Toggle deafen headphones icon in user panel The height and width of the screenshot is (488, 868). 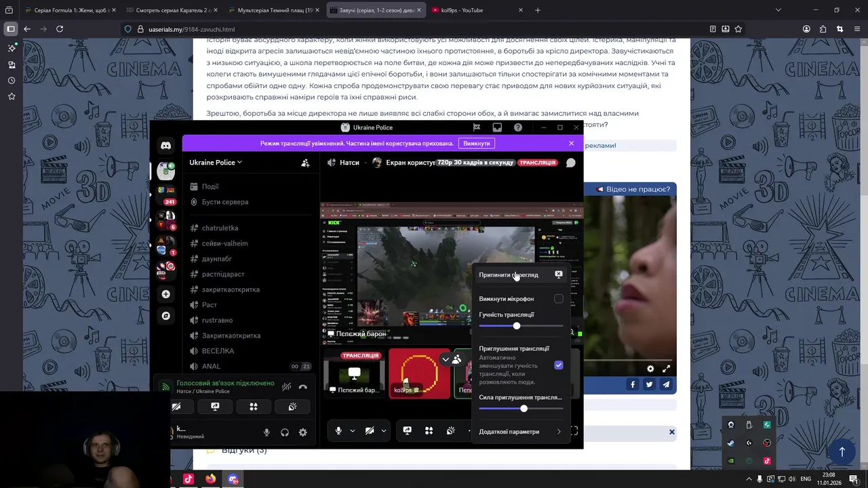(x=285, y=432)
